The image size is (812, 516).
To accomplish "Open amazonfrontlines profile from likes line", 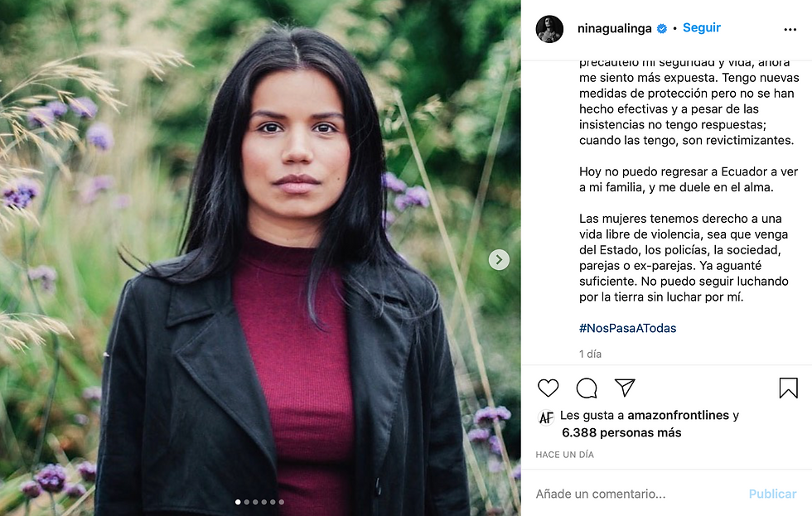I will [678, 415].
